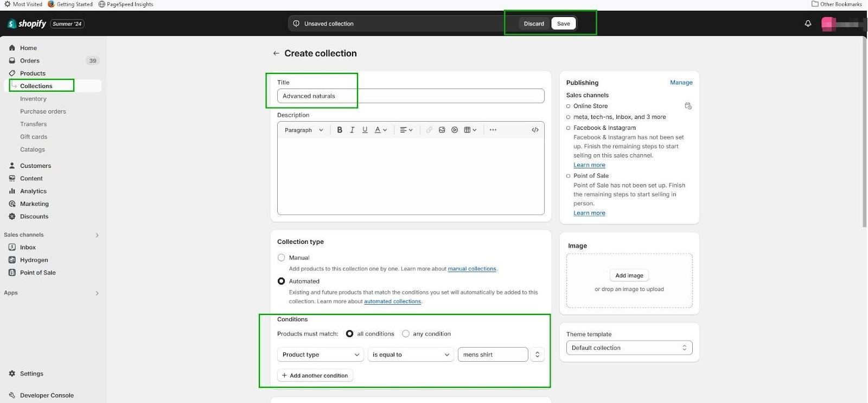Screen dimensions: 868x403
Task: Click the insert video icon
Action: coord(455,130)
